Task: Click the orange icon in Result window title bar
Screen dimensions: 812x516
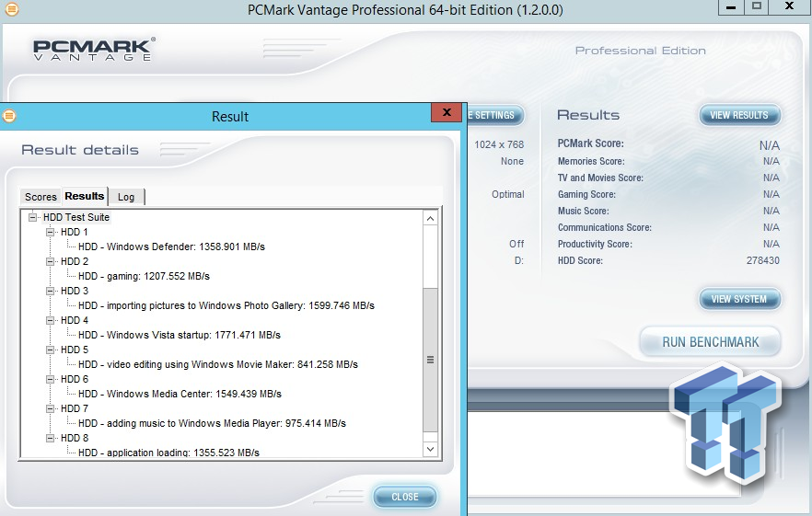Action: [9, 116]
